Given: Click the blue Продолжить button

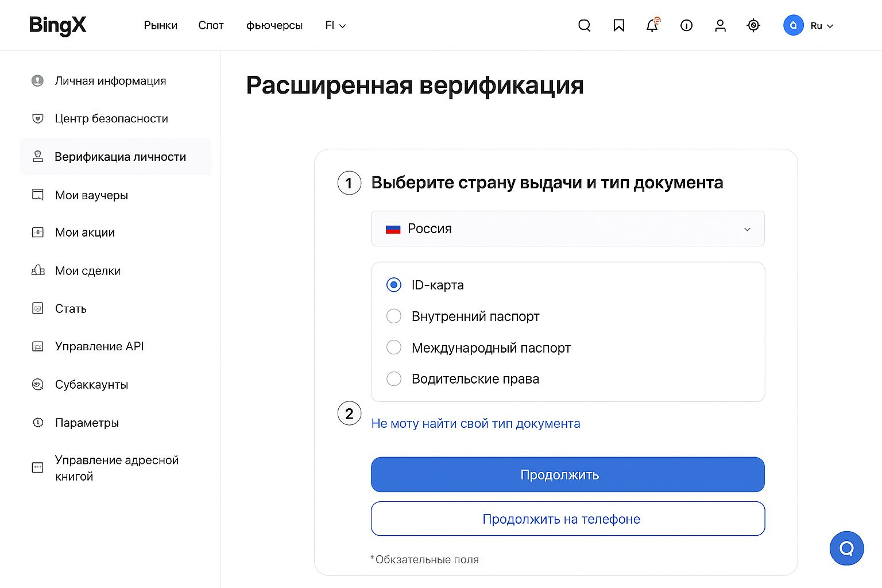Looking at the screenshot, I should [x=568, y=474].
